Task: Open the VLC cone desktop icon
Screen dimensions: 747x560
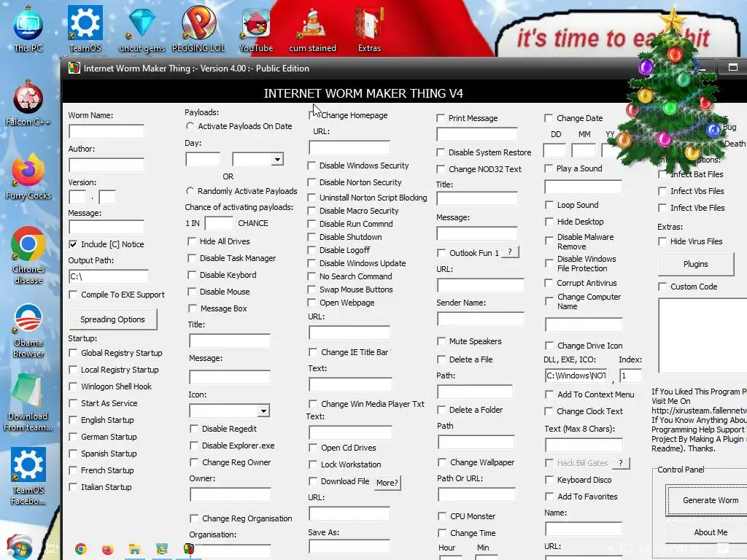Action: pos(312,28)
